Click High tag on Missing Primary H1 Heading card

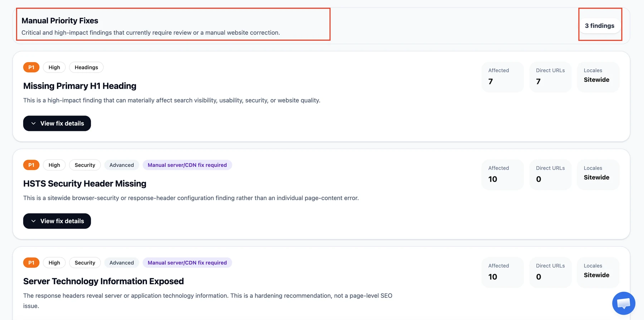54,67
